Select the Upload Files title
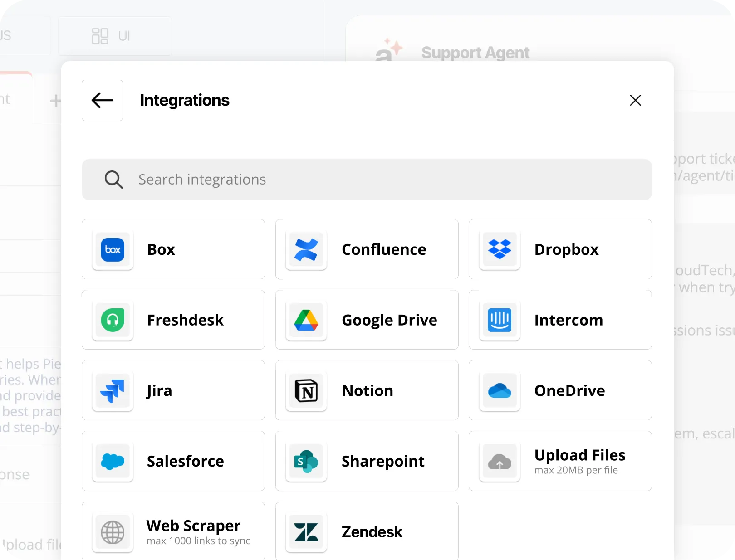Screen dimensions: 735x560 (580, 455)
